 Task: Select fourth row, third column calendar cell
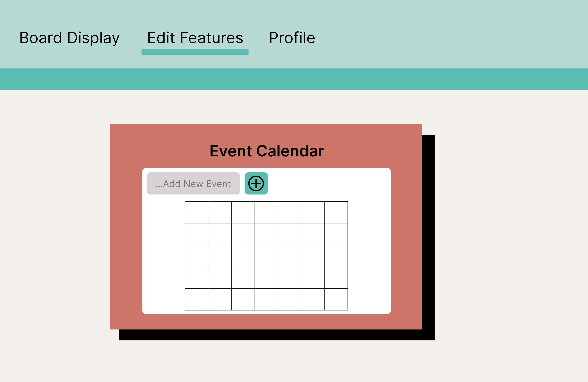coord(243,278)
